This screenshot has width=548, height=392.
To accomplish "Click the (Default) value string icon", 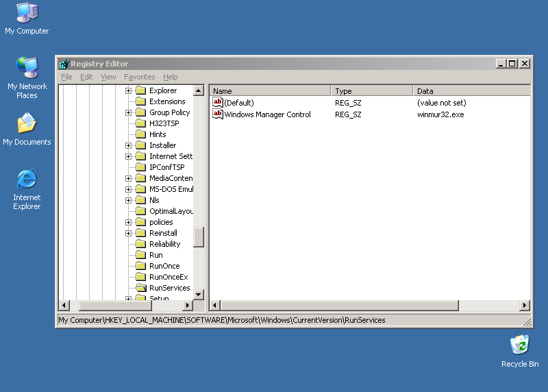I will (218, 103).
